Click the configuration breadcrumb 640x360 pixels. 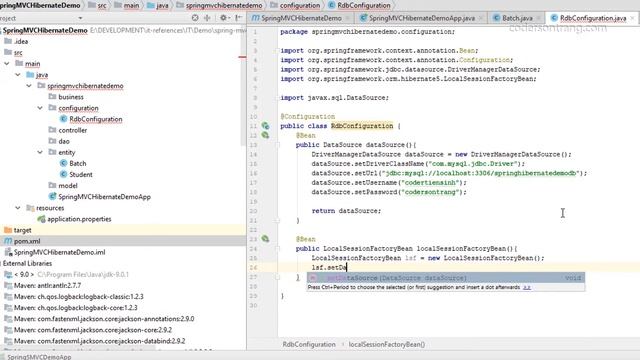pos(295,5)
